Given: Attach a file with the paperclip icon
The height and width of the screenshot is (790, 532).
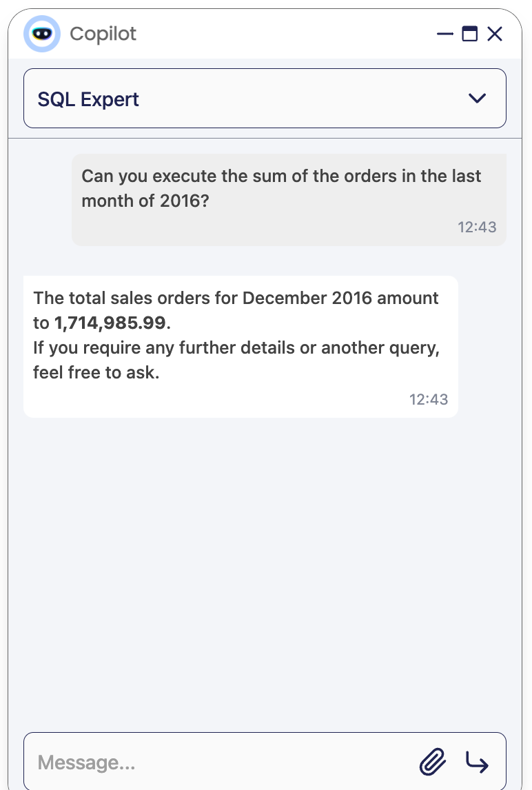Looking at the screenshot, I should [433, 761].
